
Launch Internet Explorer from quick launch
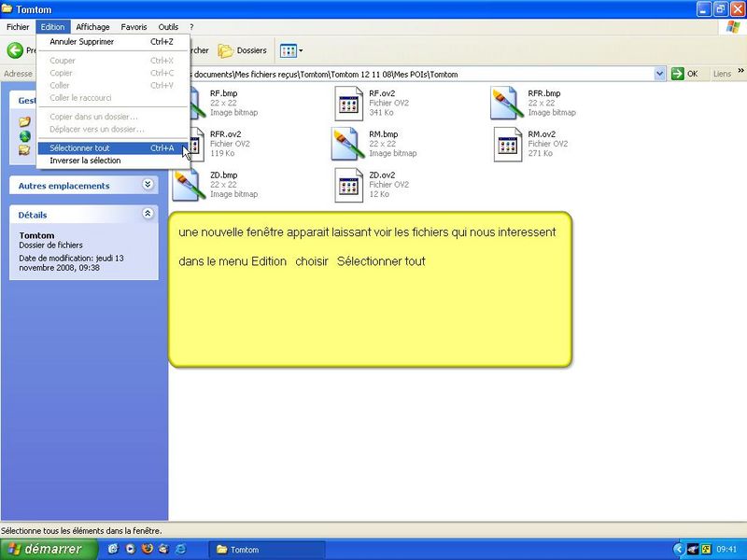coord(181,549)
